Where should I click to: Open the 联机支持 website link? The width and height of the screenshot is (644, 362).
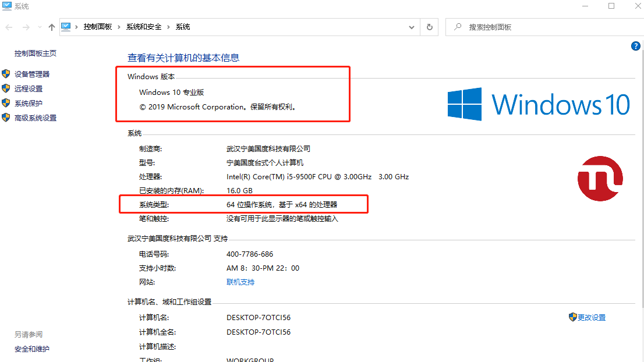[x=240, y=282]
